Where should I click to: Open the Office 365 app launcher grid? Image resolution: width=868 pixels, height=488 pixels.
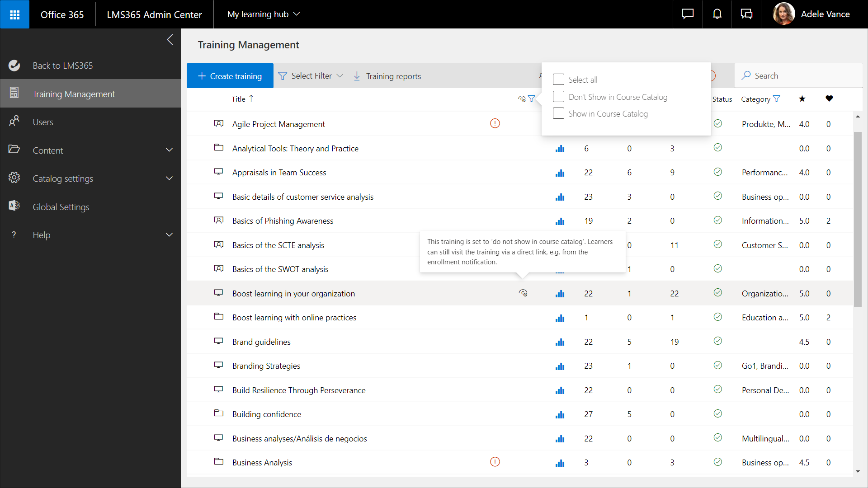14,14
